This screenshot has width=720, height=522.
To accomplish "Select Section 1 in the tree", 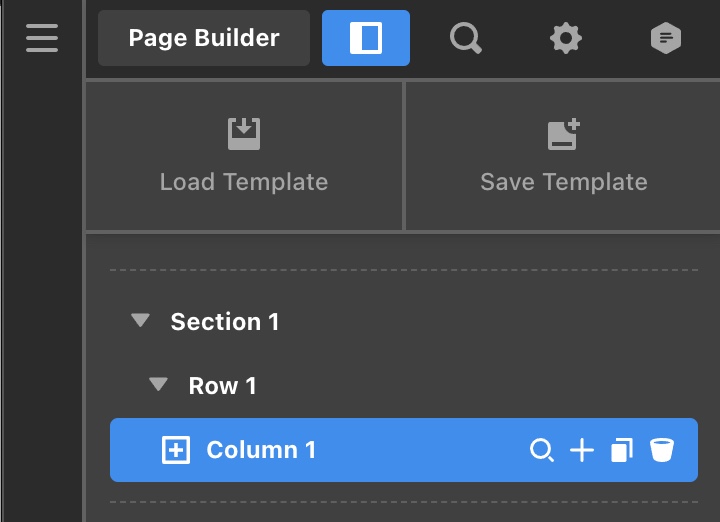I will (x=225, y=321).
